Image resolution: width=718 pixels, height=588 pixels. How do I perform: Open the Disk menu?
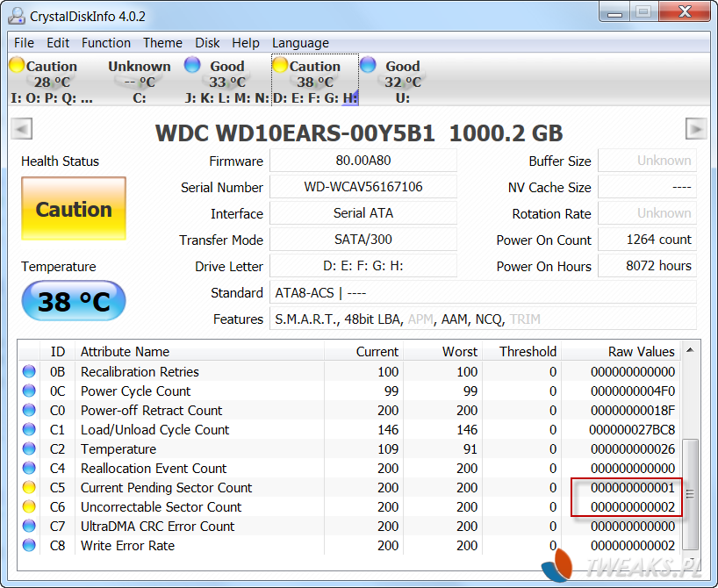click(x=207, y=43)
